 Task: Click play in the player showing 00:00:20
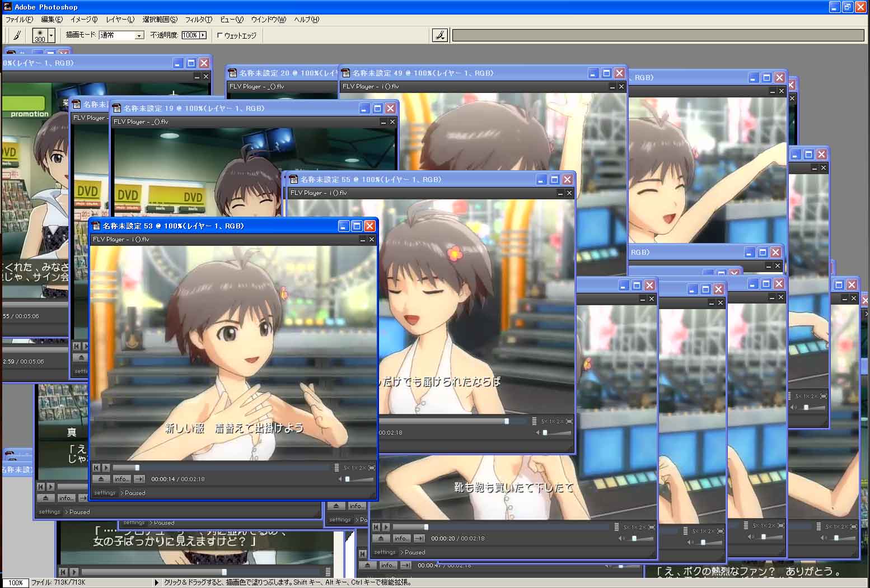(x=386, y=527)
